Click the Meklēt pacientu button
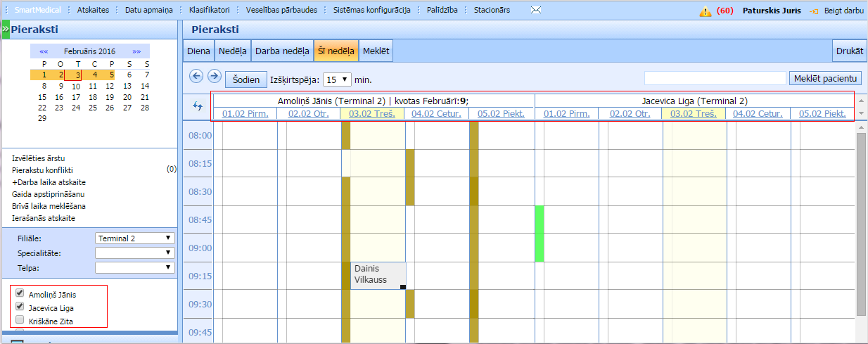This screenshot has width=868, height=344. 825,77
